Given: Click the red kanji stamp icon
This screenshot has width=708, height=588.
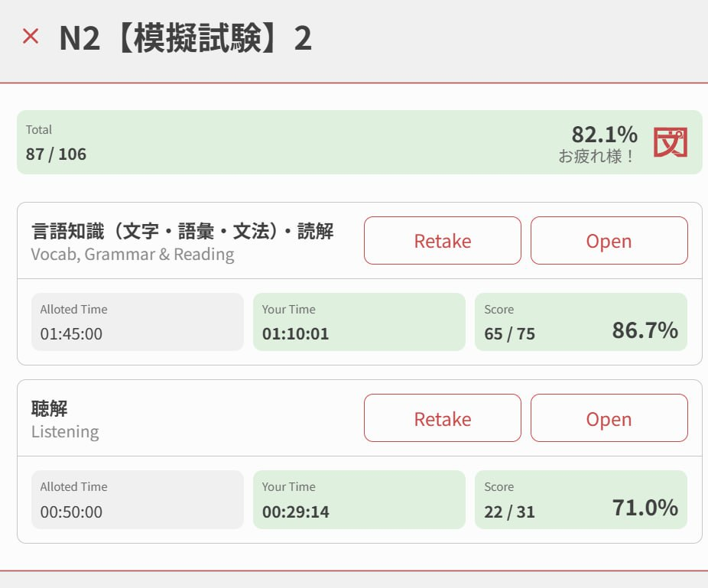Looking at the screenshot, I should (671, 142).
